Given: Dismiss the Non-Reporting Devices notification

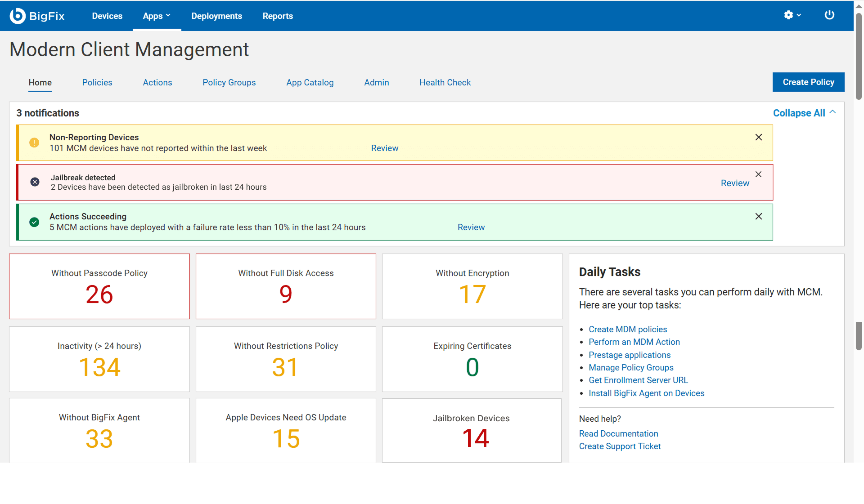Looking at the screenshot, I should [x=759, y=137].
